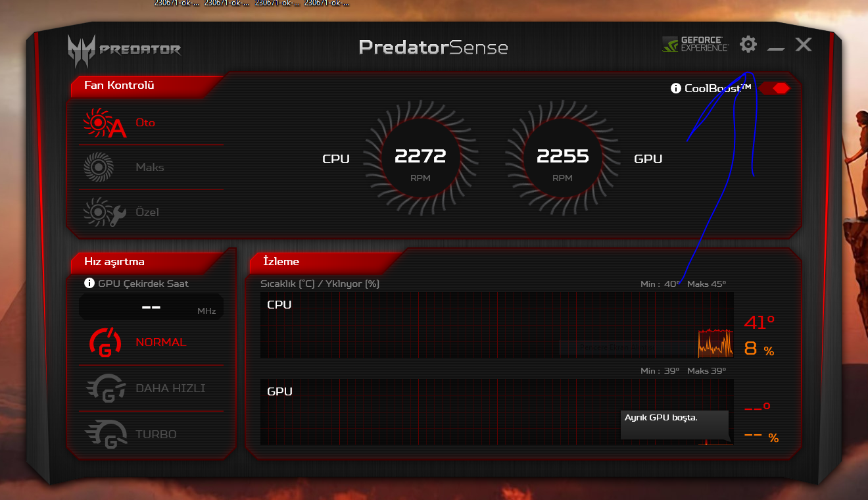The height and width of the screenshot is (500, 868).
Task: Choose the Maks fan label
Action: [x=150, y=167]
